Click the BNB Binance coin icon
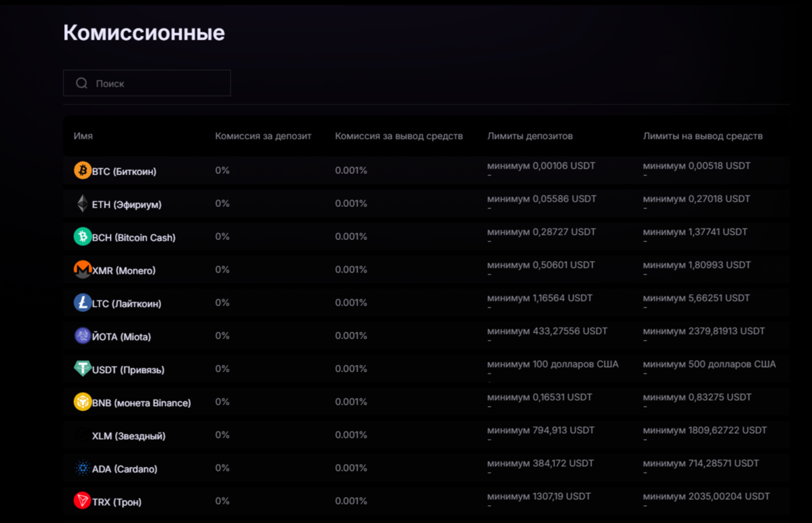 pyautogui.click(x=83, y=402)
